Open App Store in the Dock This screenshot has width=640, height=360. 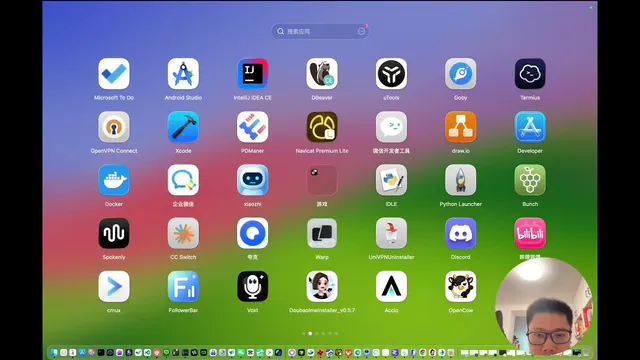point(82,352)
